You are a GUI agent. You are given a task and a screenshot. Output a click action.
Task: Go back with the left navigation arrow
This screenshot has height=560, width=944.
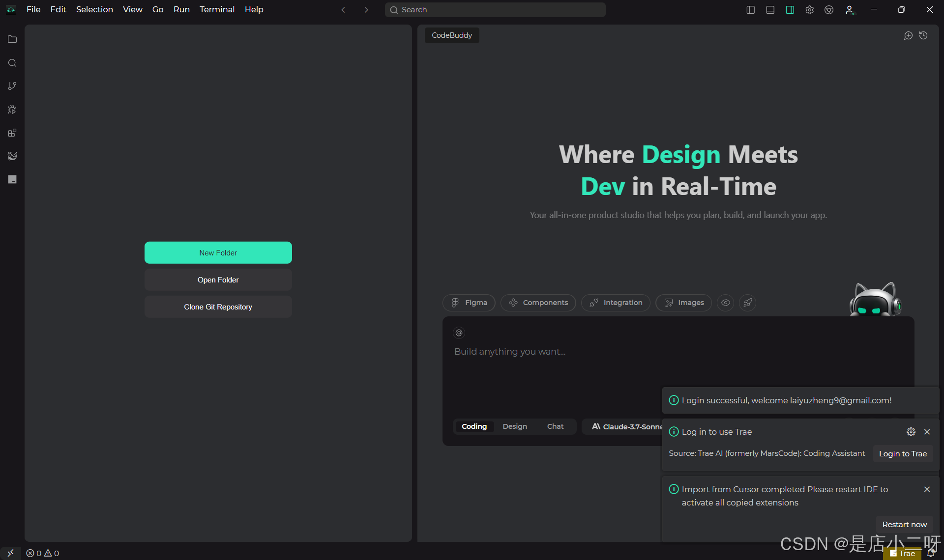point(343,10)
